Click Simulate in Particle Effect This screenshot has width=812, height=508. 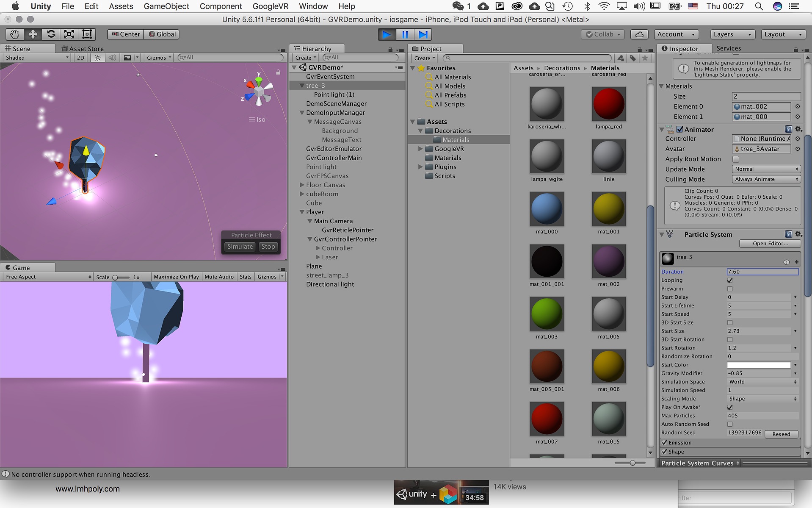click(240, 247)
